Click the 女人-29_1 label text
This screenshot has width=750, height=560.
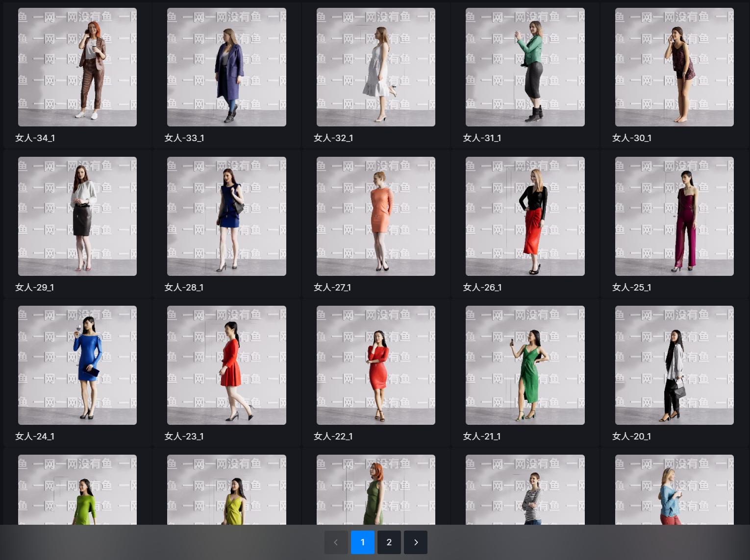click(35, 287)
